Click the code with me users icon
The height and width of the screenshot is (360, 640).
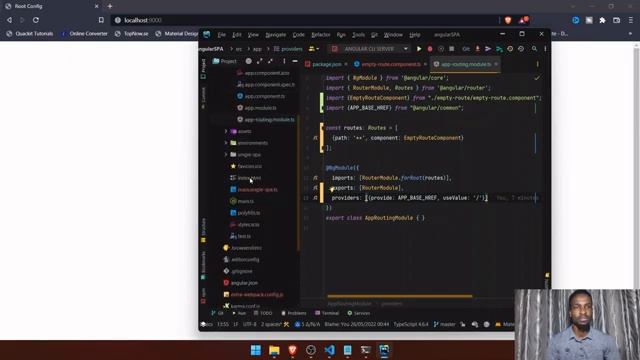[x=313, y=49]
